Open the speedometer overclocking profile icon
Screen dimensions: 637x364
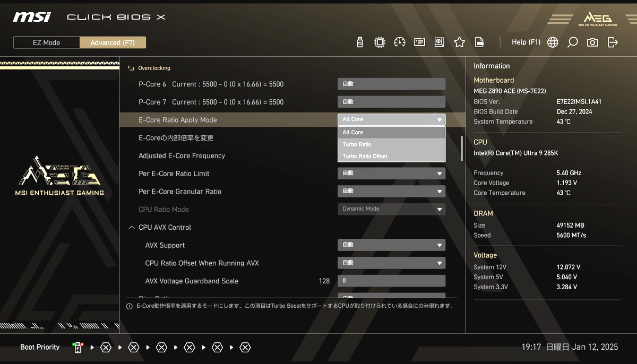400,42
